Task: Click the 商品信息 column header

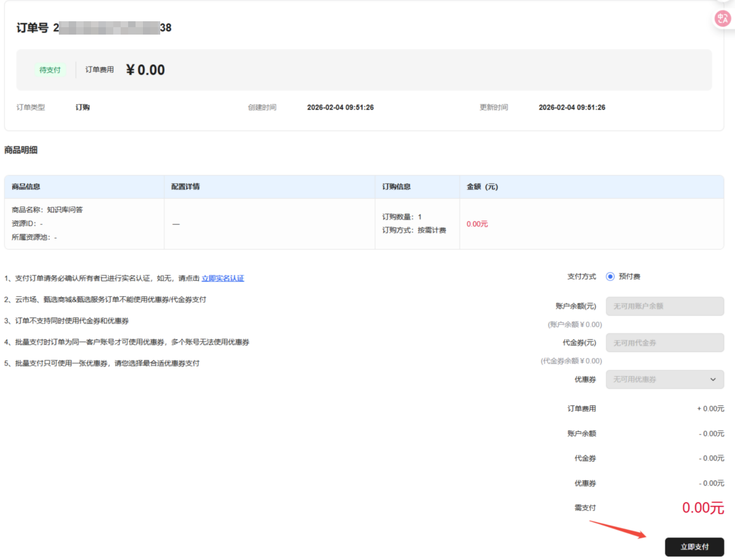Action: (x=26, y=187)
